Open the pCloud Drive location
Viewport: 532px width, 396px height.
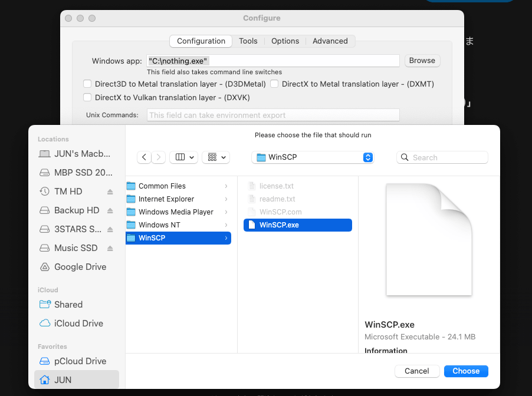80,361
